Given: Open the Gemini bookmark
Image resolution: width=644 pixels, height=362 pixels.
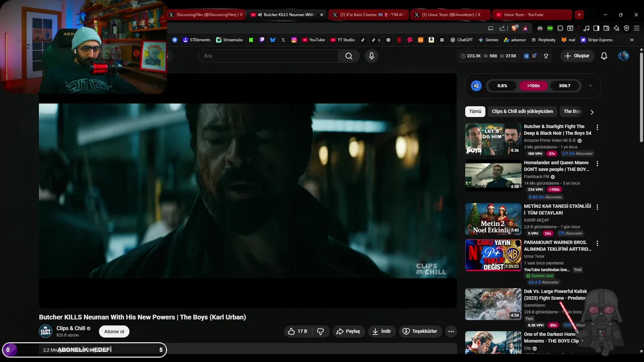Looking at the screenshot, I should pyautogui.click(x=488, y=40).
